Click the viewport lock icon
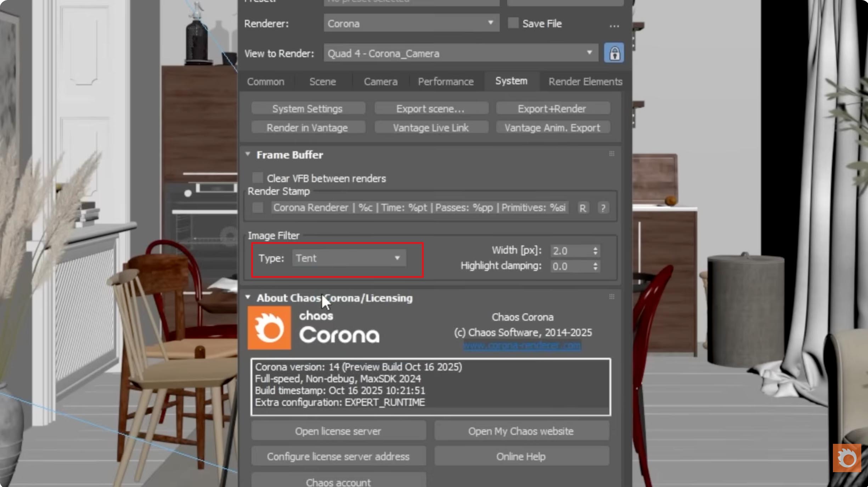 (614, 53)
